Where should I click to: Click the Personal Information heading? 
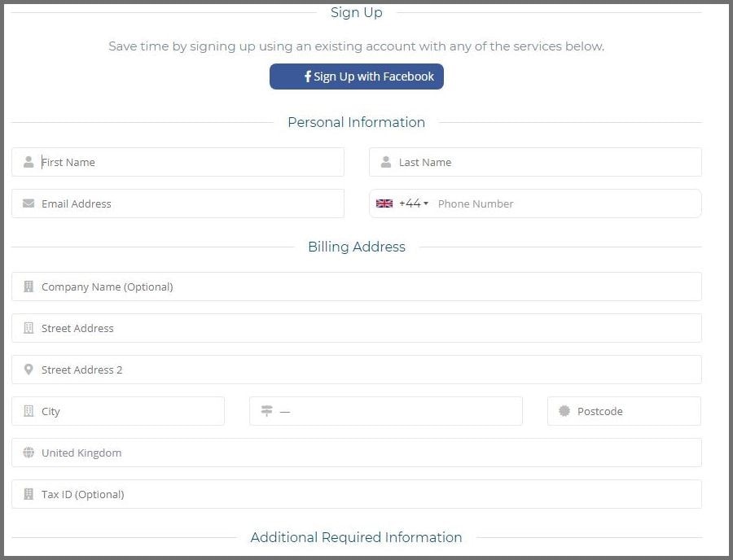pos(356,122)
